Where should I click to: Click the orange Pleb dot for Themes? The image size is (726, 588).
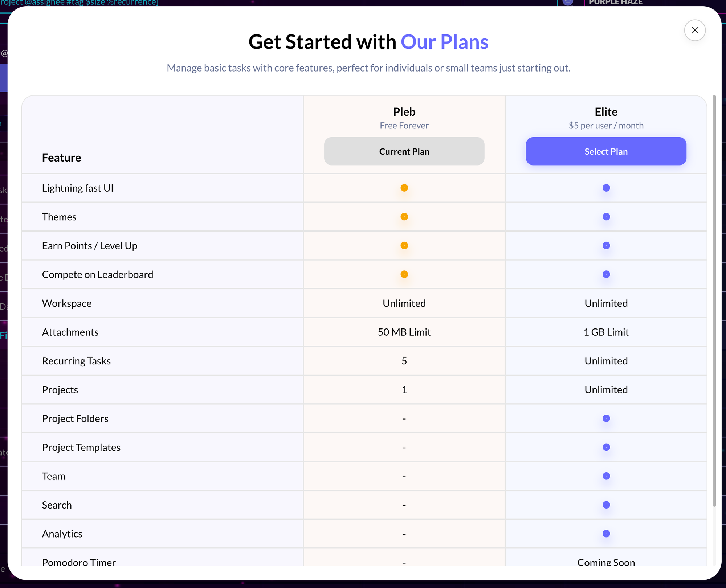tap(404, 217)
